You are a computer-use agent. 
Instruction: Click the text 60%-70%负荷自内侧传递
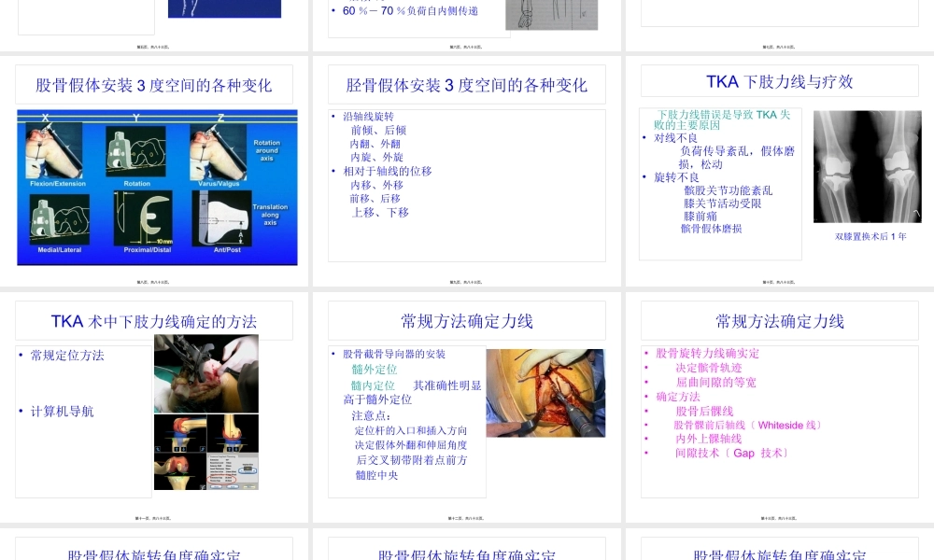click(x=410, y=10)
